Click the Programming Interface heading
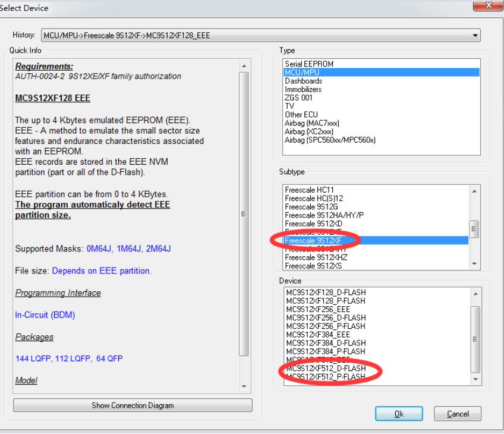The height and width of the screenshot is (434, 504). (x=58, y=293)
